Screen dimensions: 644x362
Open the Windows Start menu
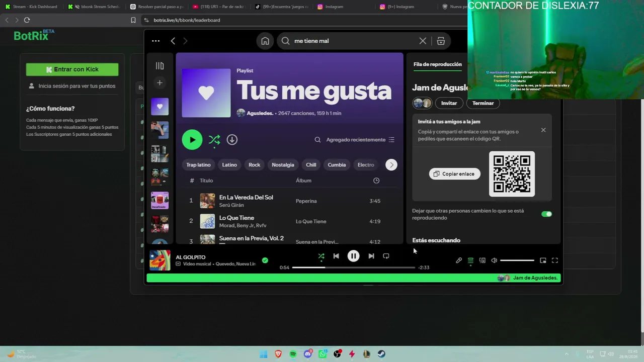(264, 354)
